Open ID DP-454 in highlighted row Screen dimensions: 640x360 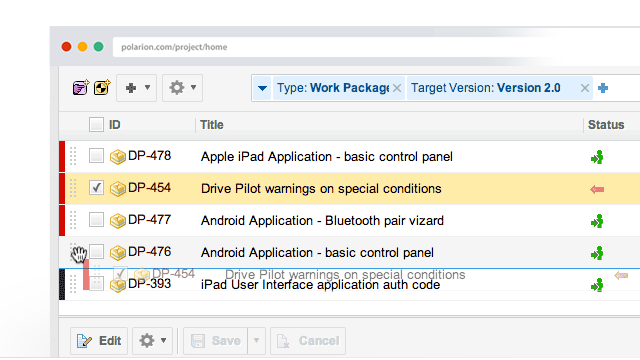pos(149,188)
